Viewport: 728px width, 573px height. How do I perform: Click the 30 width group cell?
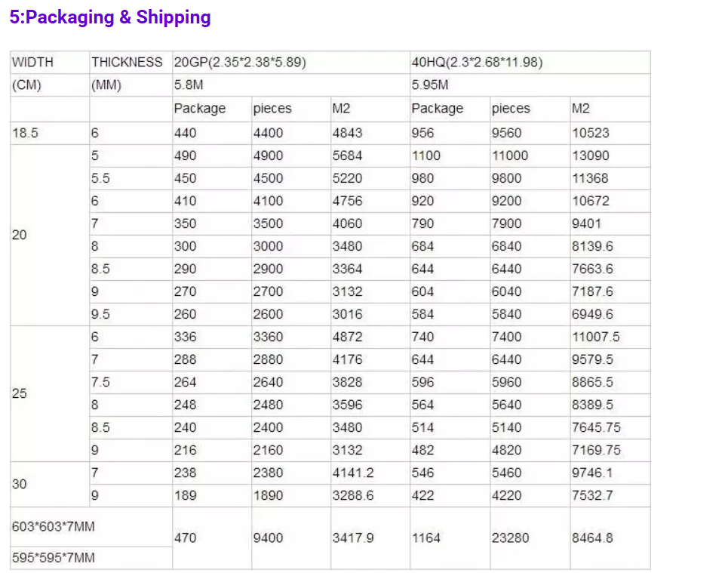pos(50,484)
